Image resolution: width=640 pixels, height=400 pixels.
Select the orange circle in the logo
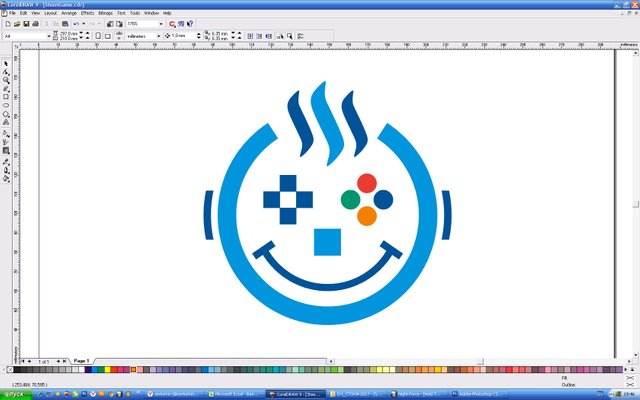[367, 216]
